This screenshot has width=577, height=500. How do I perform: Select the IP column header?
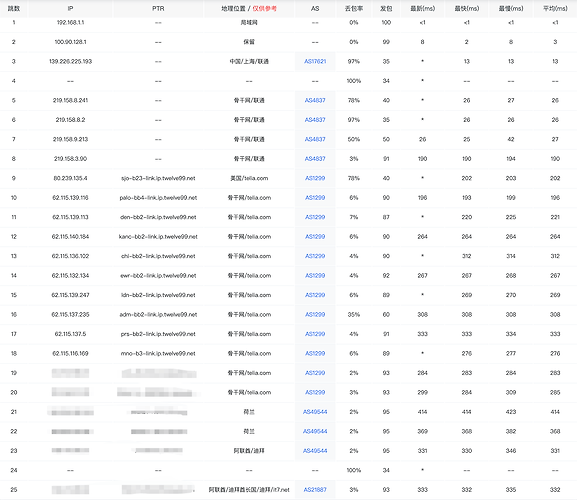tap(70, 8)
